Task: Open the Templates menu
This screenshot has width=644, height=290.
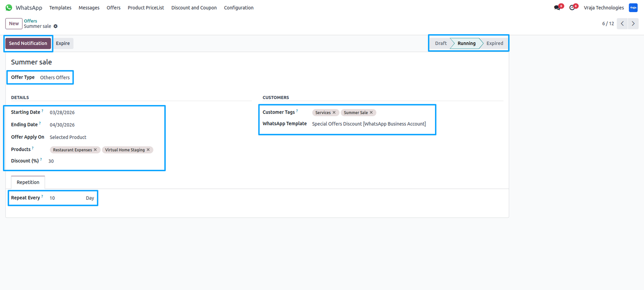Action: pos(60,8)
